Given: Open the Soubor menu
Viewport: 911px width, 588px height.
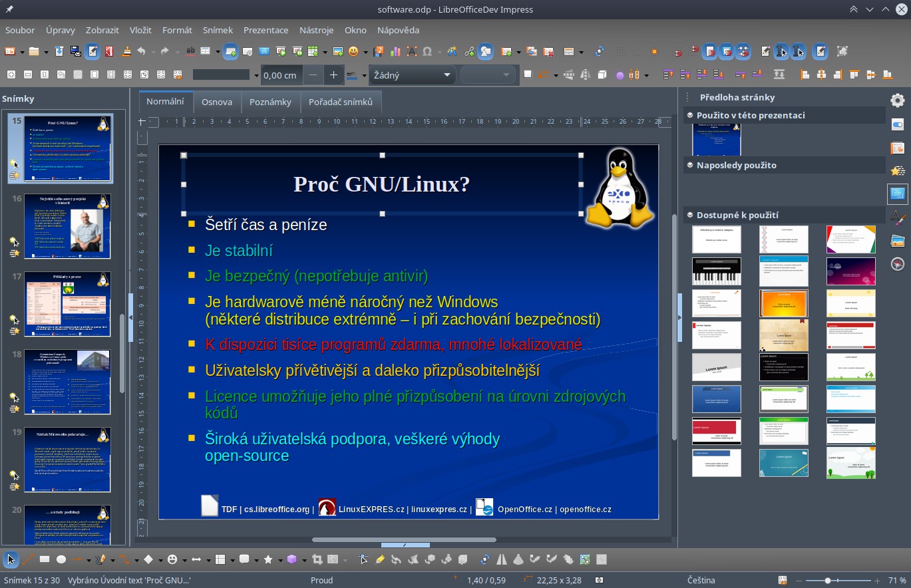Looking at the screenshot, I should click(20, 30).
